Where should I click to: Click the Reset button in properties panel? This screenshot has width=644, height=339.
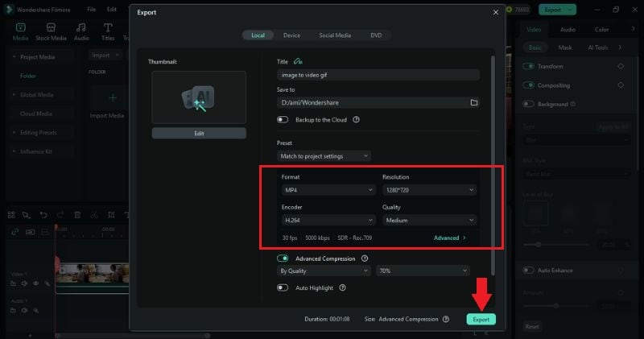point(532,326)
